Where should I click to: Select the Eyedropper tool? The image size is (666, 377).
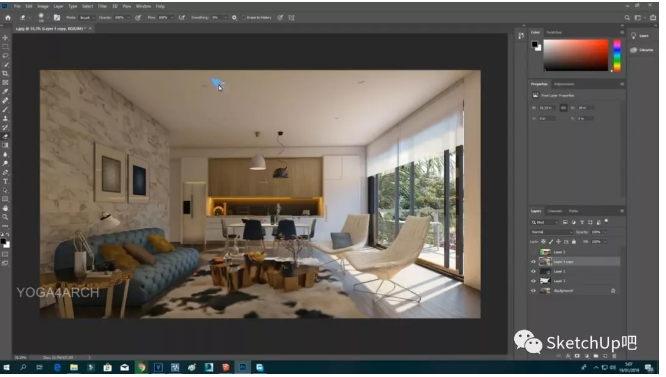click(5, 91)
